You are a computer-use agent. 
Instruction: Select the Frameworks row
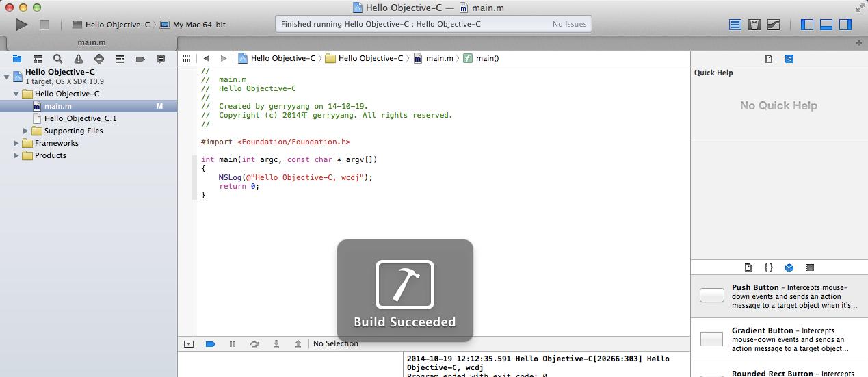coord(88,143)
